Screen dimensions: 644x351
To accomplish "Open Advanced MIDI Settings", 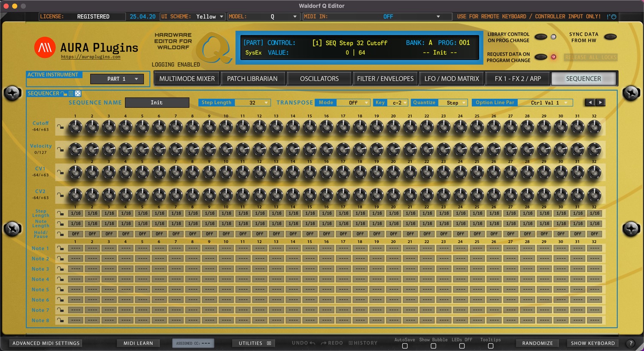I will coord(46,343).
